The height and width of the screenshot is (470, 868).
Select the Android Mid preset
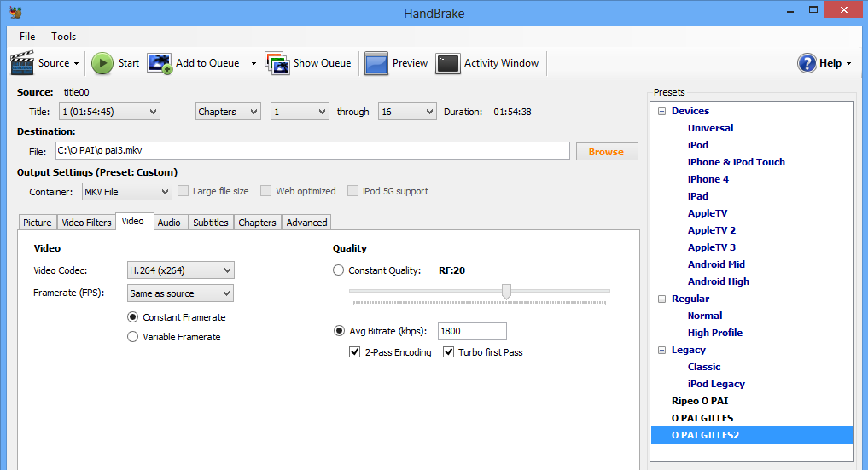(x=716, y=264)
